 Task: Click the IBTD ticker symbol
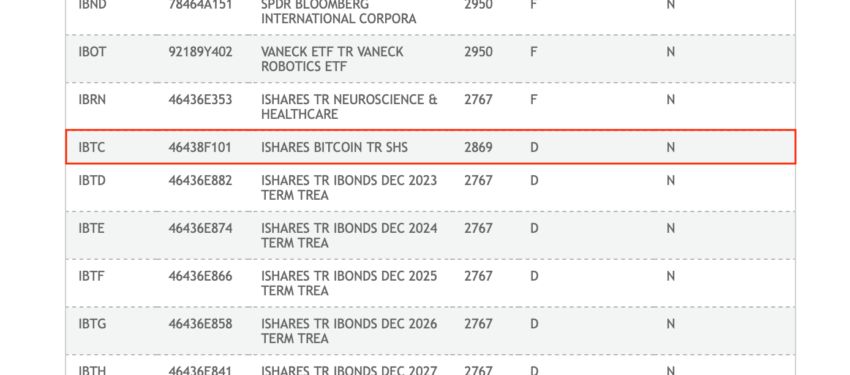[92, 180]
